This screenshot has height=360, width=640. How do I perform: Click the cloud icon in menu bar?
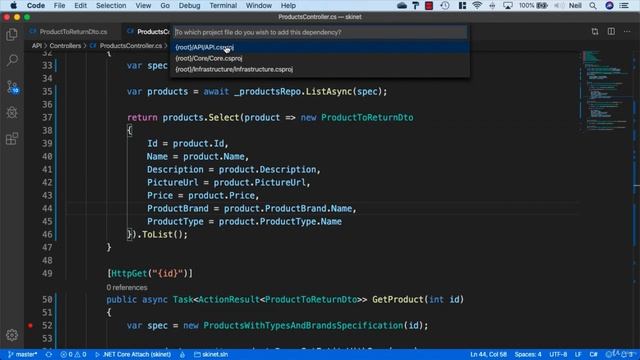(x=402, y=5)
